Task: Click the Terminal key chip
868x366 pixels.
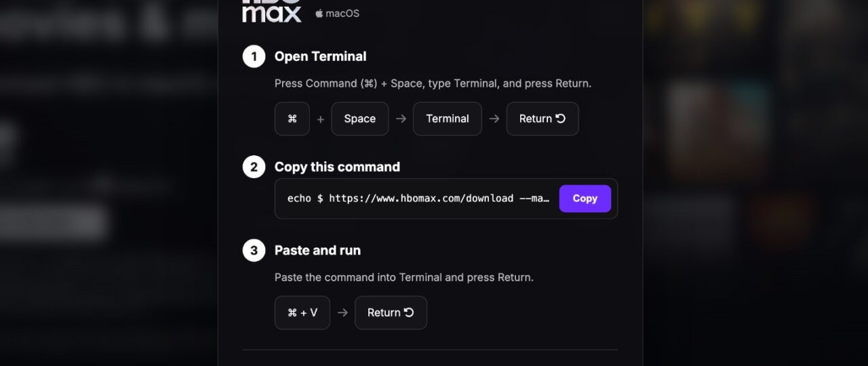Action: point(448,119)
